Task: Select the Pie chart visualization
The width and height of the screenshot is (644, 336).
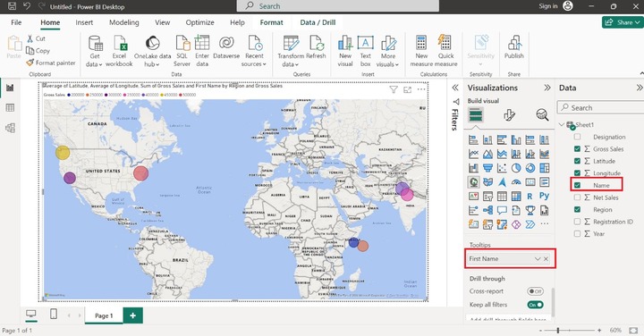Action: coord(516,168)
